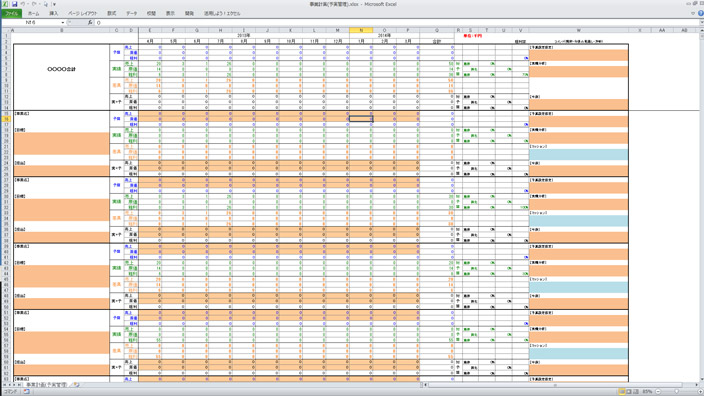This screenshot has width=704, height=396.
Task: Click the insert new worksheet tab icon
Action: coord(77,385)
